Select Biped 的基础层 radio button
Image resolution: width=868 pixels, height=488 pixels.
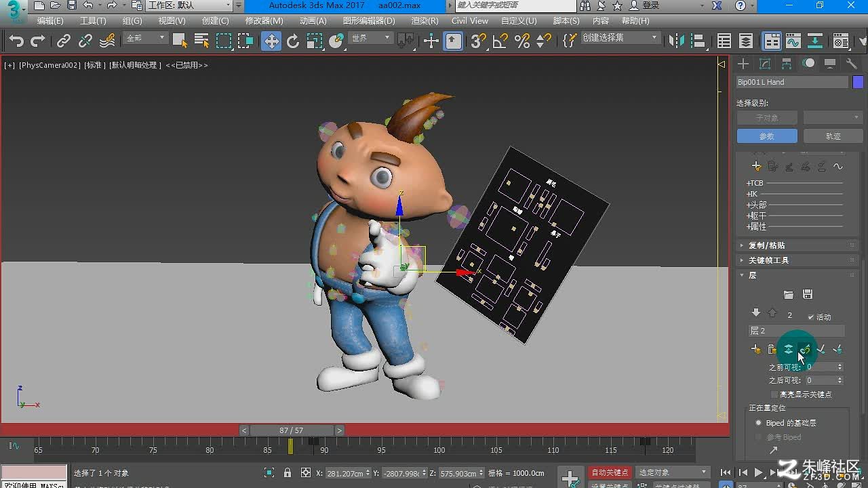[x=759, y=423]
